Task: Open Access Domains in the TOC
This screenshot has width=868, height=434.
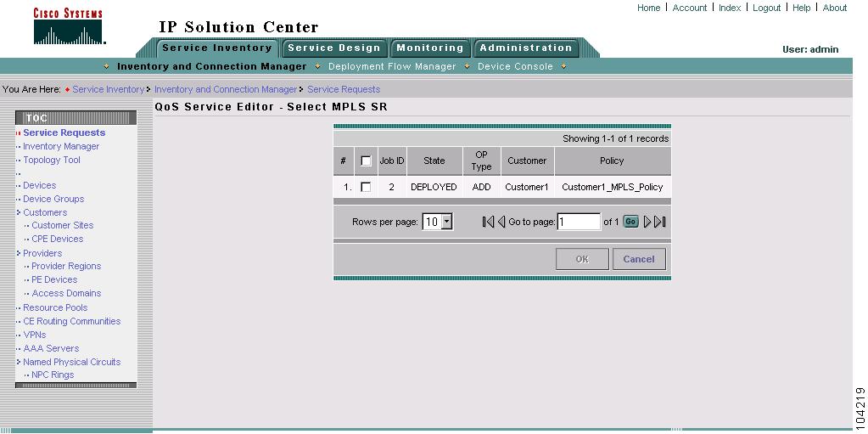Action: pyautogui.click(x=66, y=293)
